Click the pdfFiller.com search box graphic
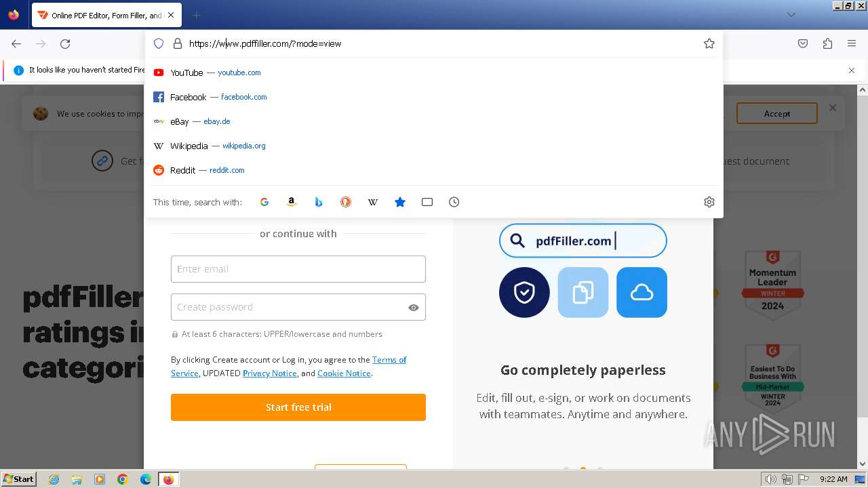The width and height of the screenshot is (868, 488). click(583, 241)
